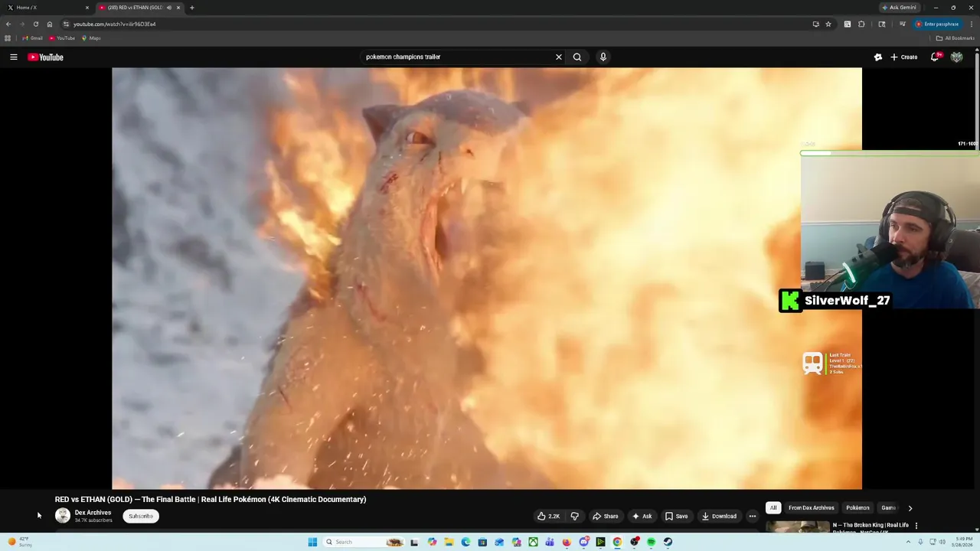980x551 pixels.
Task: Dislike the video with thumbs down
Action: coord(575,516)
